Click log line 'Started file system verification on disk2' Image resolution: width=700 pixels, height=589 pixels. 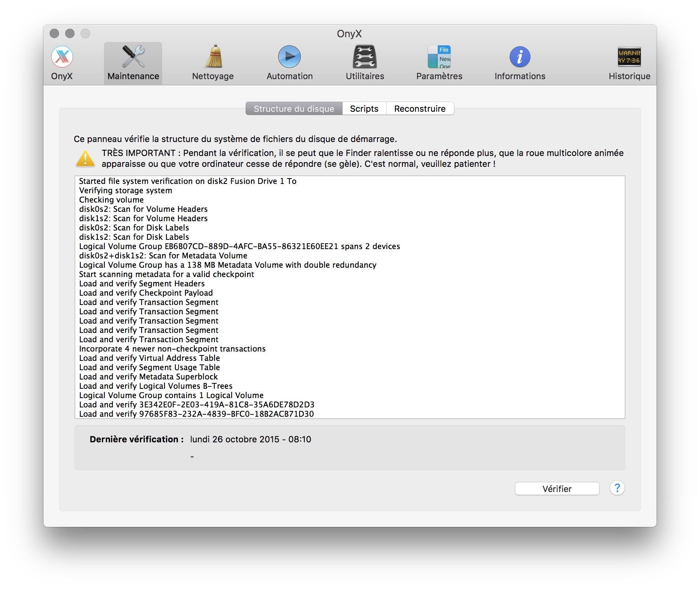(188, 181)
